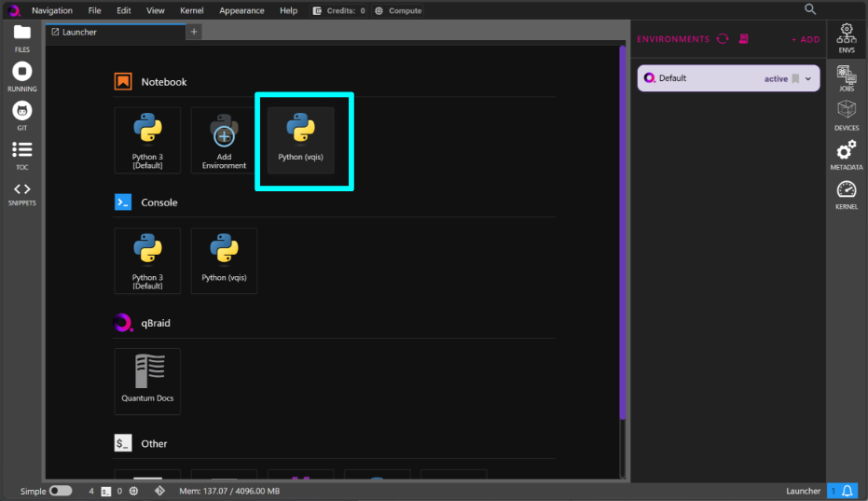
Task: Open the Files sidebar panel
Action: (22, 38)
